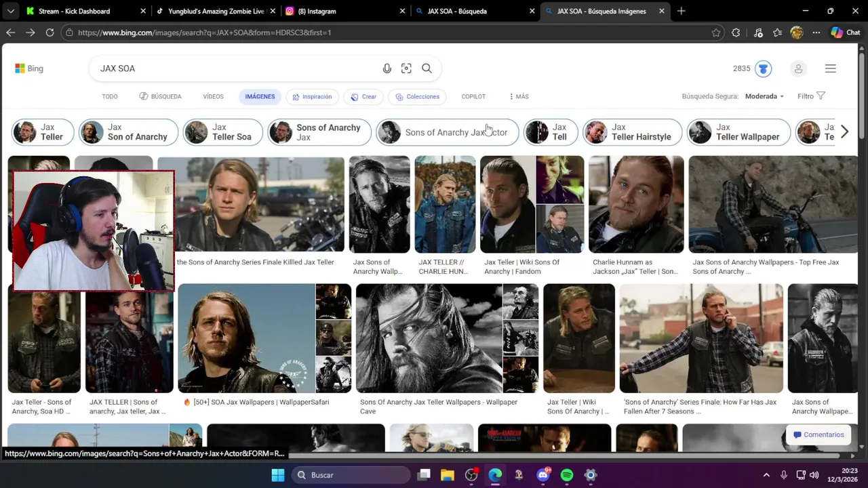Close the JAX SOA - Búsqueda tab
Viewport: 868px width, 488px height.
(532, 11)
